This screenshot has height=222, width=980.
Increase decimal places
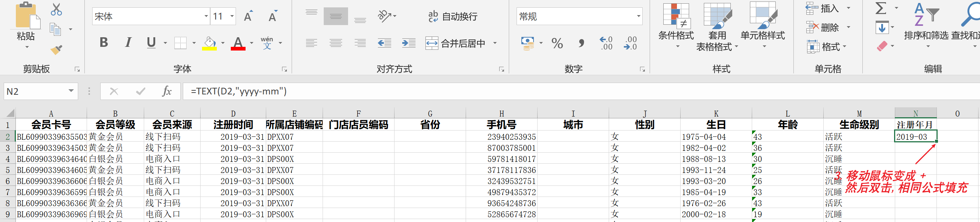606,43
